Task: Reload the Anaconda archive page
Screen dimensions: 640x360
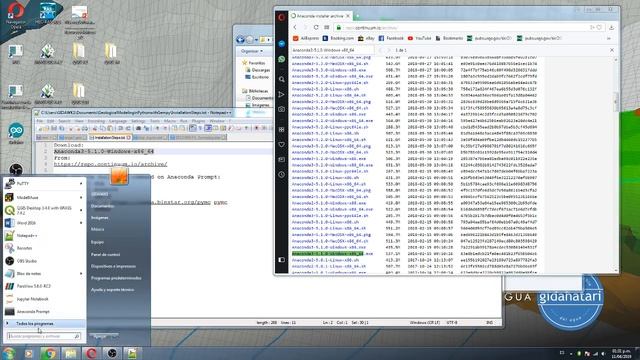Action: coord(316,27)
